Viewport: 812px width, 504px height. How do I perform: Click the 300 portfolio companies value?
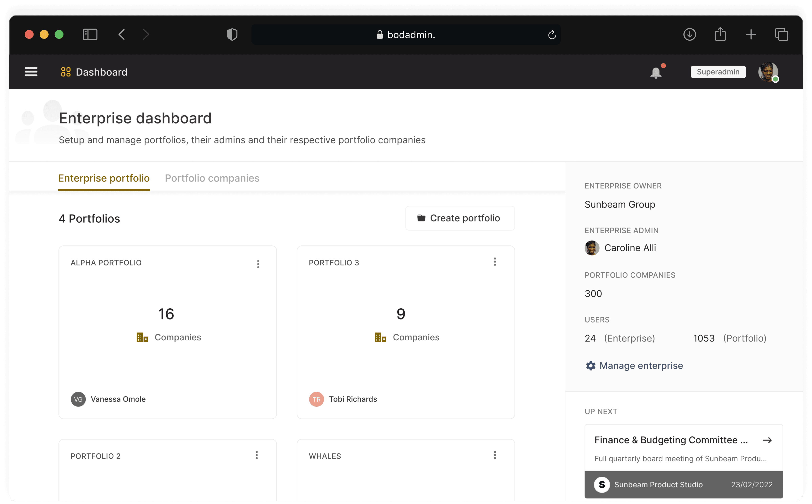click(x=593, y=293)
